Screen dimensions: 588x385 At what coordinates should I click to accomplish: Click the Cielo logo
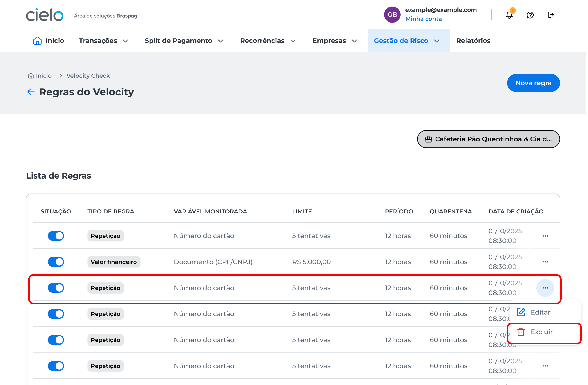click(x=45, y=15)
